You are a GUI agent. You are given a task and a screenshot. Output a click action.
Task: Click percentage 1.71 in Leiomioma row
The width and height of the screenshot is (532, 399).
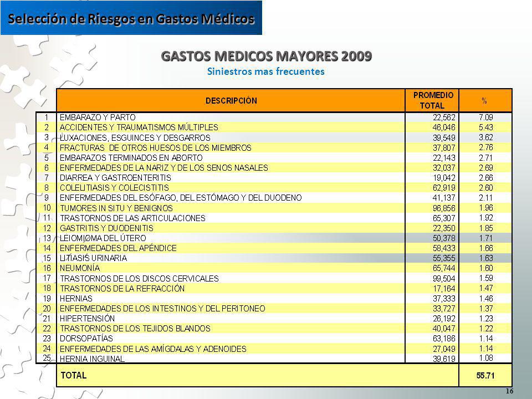(486, 238)
